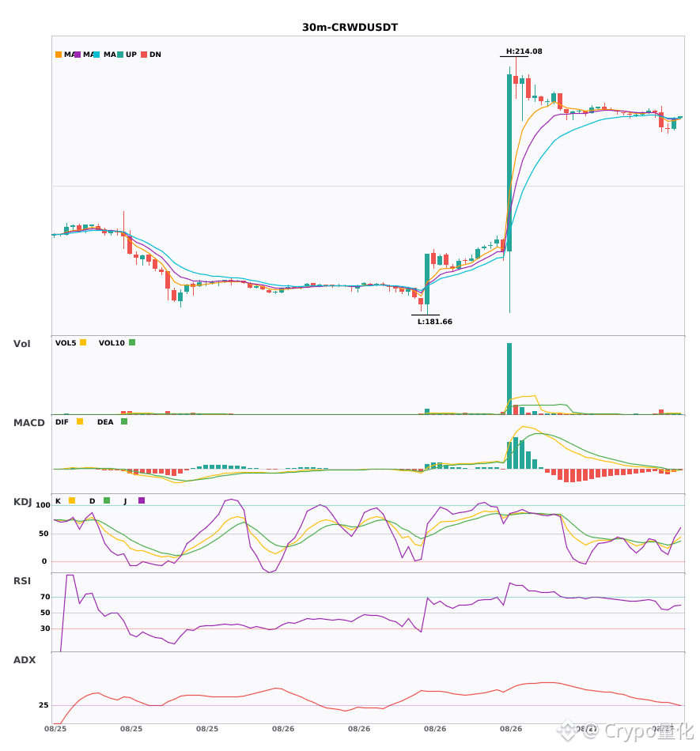Viewport: 700px width, 751px height.
Task: Click the DIF legend text
Action: [62, 422]
